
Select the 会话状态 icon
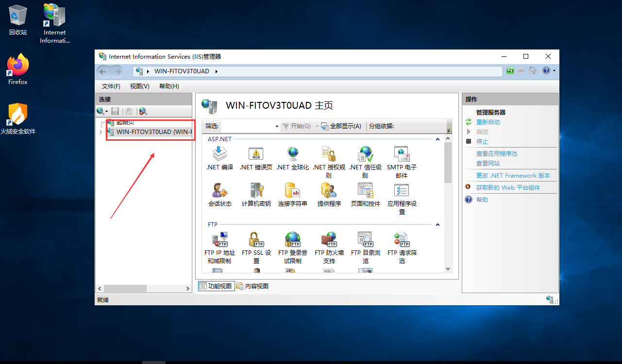point(219,191)
